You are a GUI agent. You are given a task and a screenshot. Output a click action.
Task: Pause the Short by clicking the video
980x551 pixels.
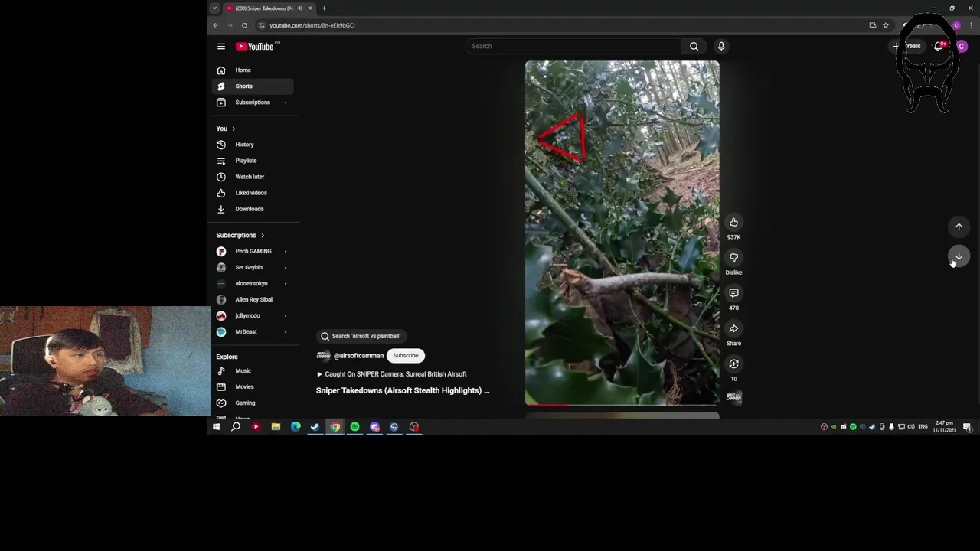[622, 233]
